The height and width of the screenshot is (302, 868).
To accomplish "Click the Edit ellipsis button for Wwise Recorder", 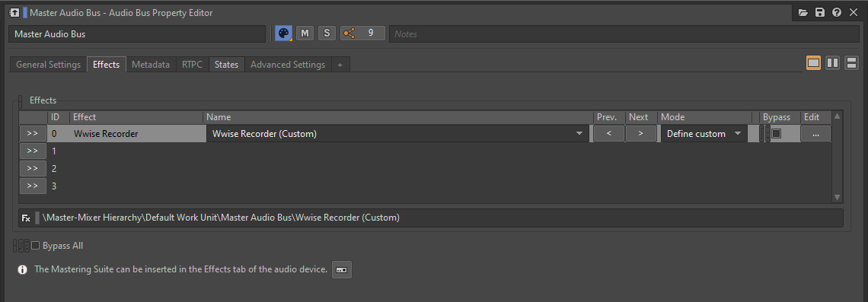I will pyautogui.click(x=815, y=133).
